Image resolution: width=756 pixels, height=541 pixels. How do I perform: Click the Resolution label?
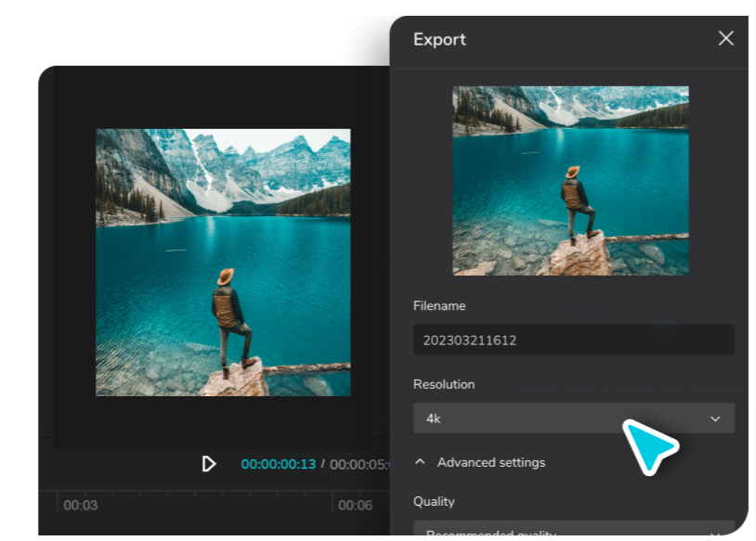(443, 384)
